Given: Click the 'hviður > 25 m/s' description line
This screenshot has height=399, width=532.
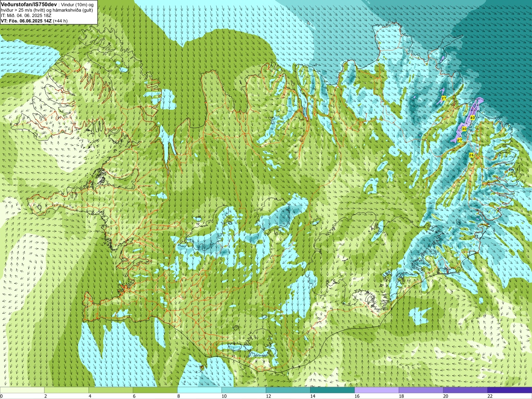Looking at the screenshot, I should click(x=47, y=10).
